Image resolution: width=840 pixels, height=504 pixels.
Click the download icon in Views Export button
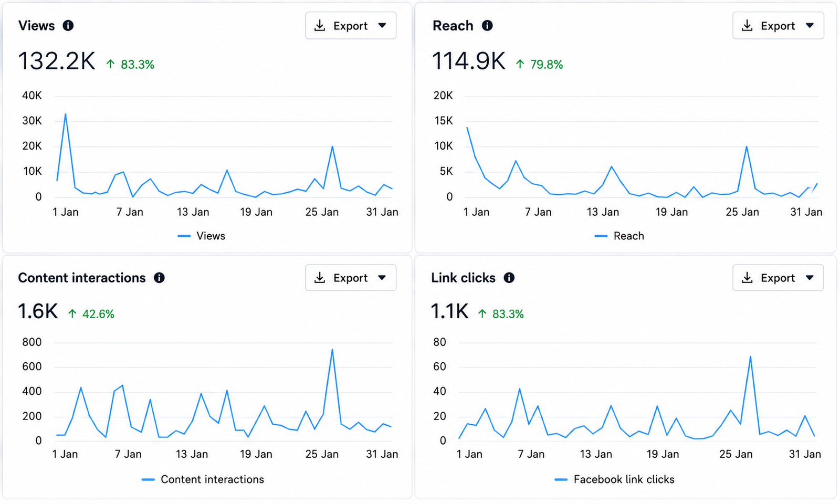320,26
